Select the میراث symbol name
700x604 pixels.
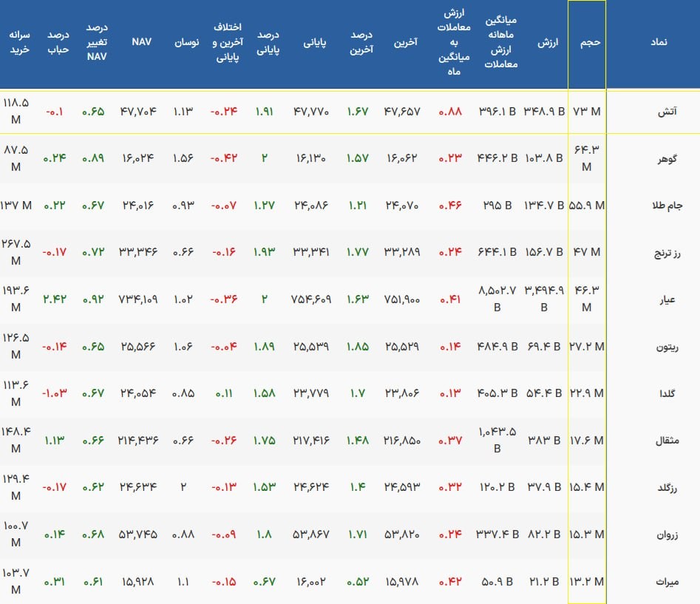click(x=667, y=582)
